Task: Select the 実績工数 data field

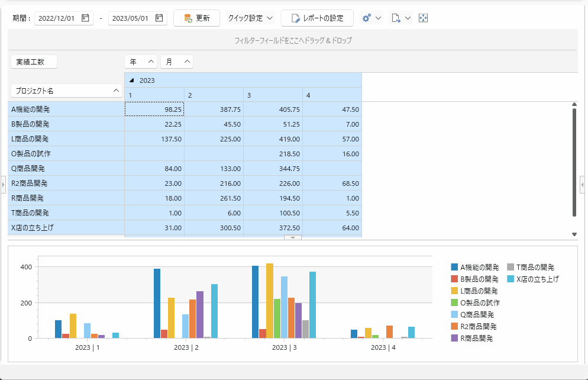Action: click(34, 62)
